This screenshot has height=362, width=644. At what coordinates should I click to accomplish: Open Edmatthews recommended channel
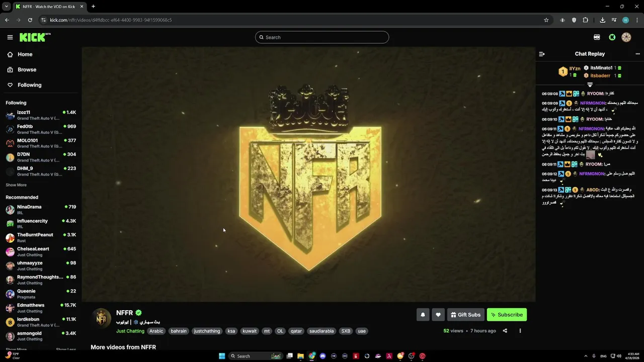[x=41, y=308]
